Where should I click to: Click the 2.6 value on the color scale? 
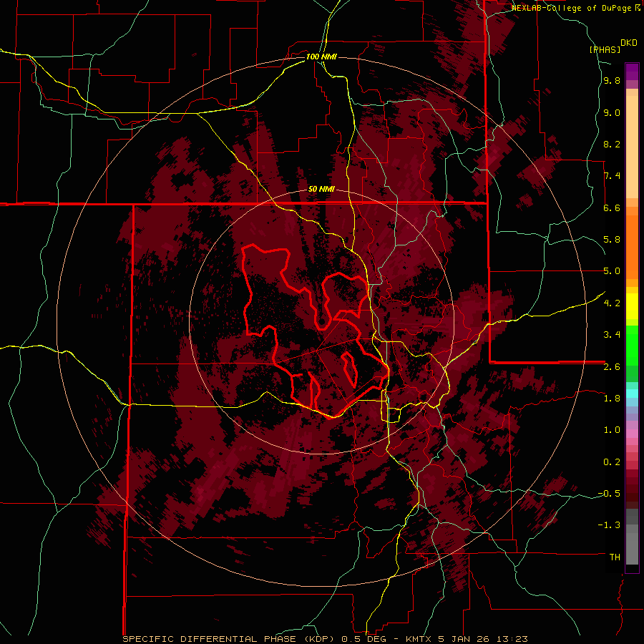[x=612, y=367]
